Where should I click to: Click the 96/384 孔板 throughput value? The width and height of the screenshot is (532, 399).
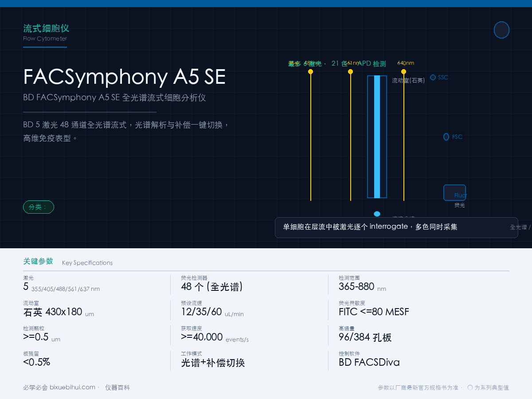coord(365,337)
